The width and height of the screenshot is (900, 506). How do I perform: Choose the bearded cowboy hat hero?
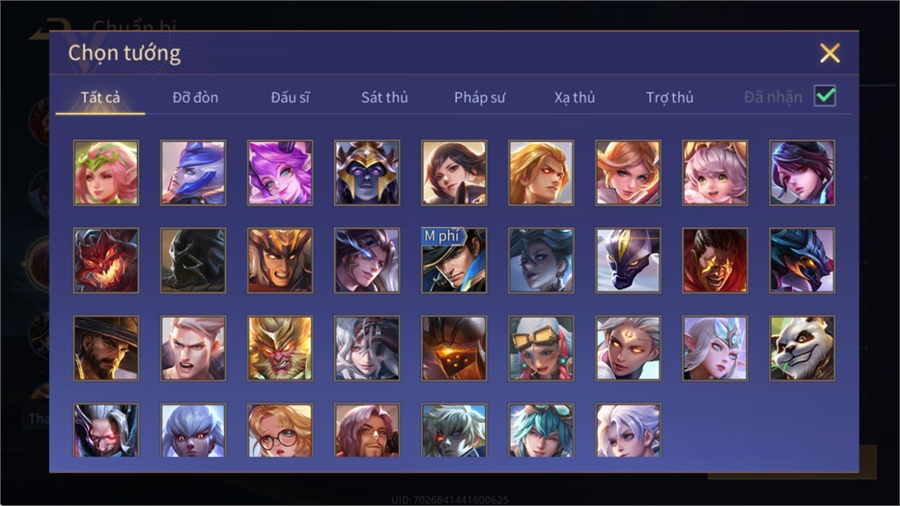[106, 348]
